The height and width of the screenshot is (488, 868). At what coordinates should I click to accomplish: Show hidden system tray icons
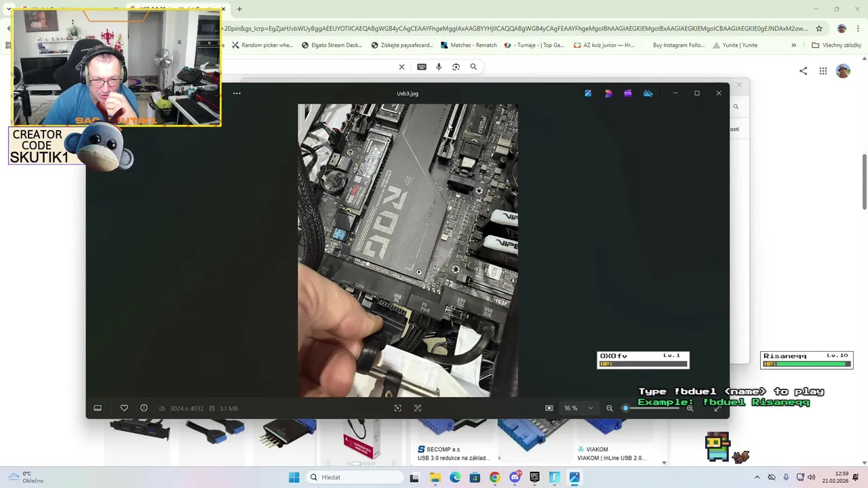757,477
